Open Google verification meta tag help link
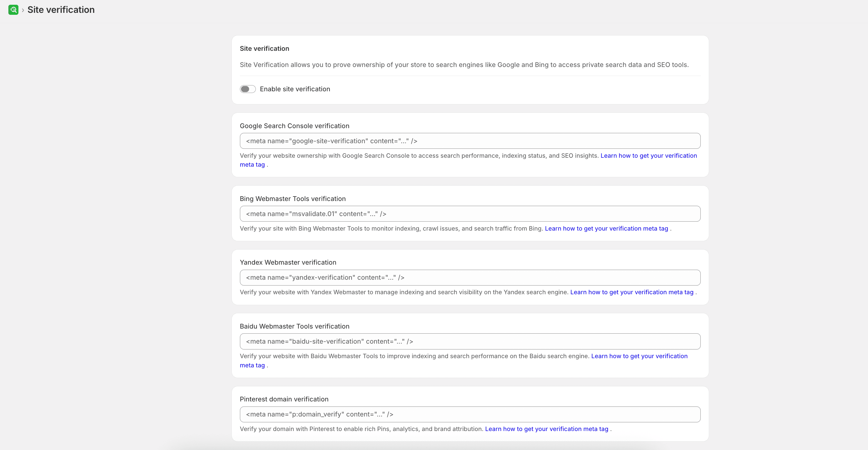The width and height of the screenshot is (868, 450). tap(649, 155)
